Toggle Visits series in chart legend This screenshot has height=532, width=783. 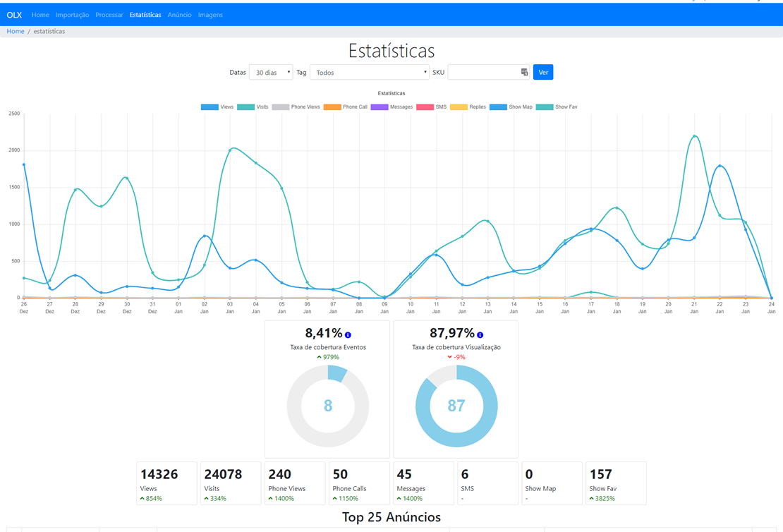point(253,107)
